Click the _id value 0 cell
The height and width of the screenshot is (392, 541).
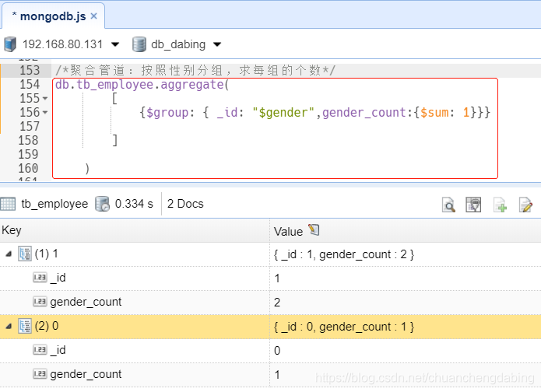pos(406,351)
